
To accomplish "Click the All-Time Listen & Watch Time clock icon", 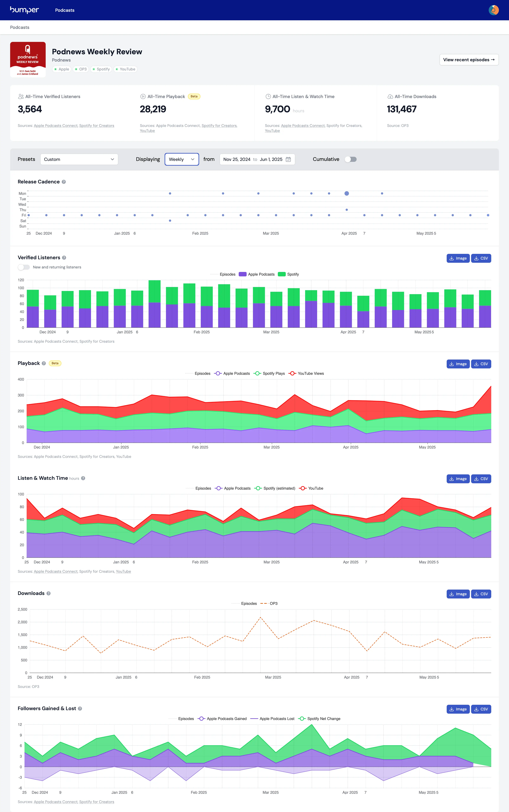I will [x=268, y=96].
